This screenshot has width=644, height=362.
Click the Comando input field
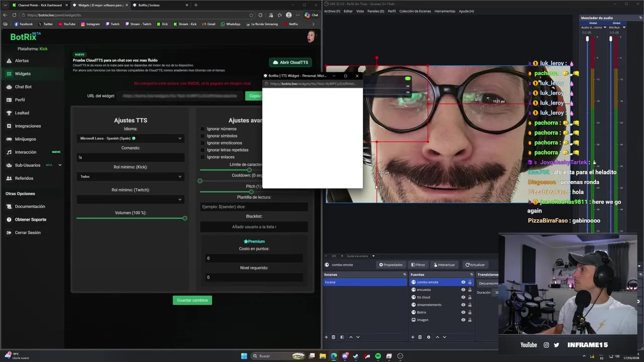(x=131, y=157)
